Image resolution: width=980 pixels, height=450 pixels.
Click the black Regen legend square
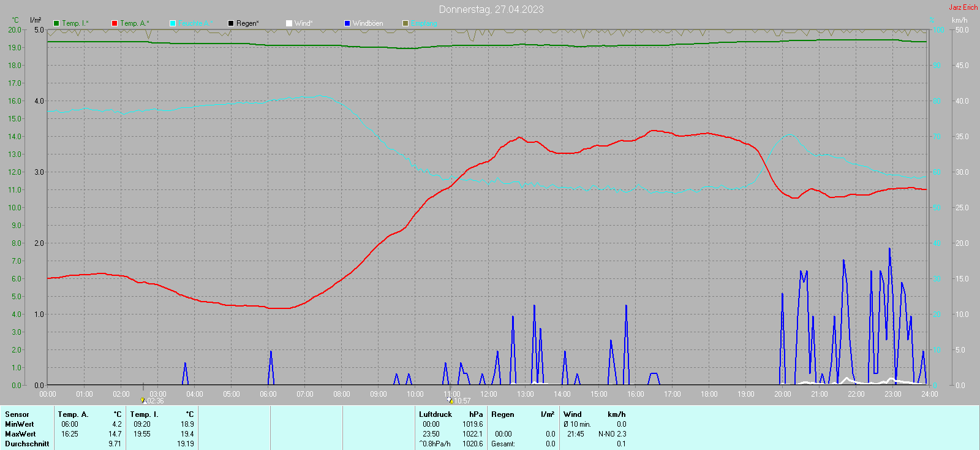click(x=231, y=23)
